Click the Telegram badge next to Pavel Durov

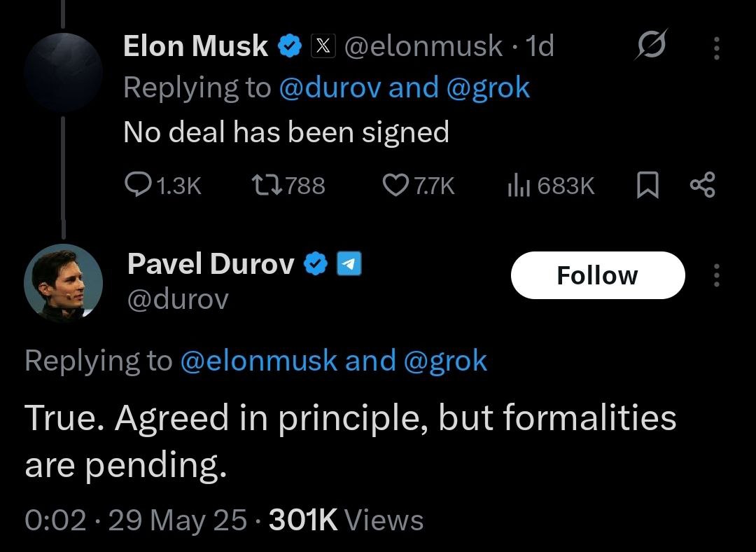pyautogui.click(x=349, y=264)
